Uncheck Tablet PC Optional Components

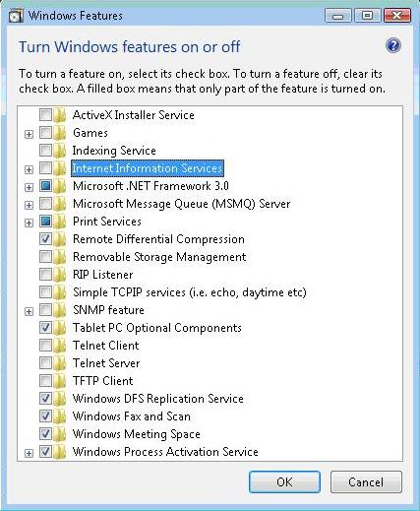pyautogui.click(x=45, y=328)
